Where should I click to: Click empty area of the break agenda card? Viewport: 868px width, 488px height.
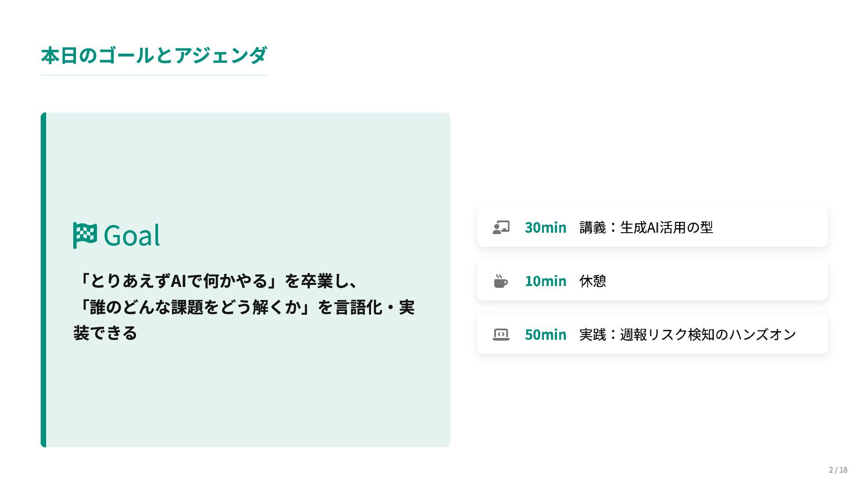[723, 281]
